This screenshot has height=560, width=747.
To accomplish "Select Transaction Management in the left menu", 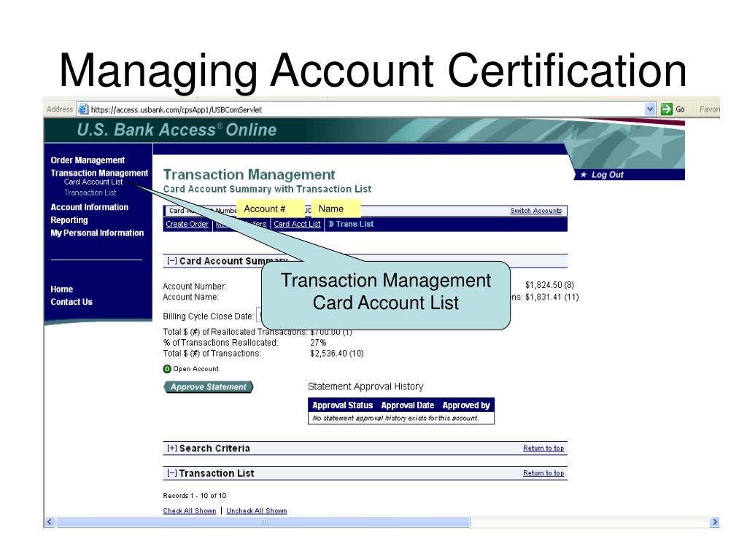I will coord(99,173).
